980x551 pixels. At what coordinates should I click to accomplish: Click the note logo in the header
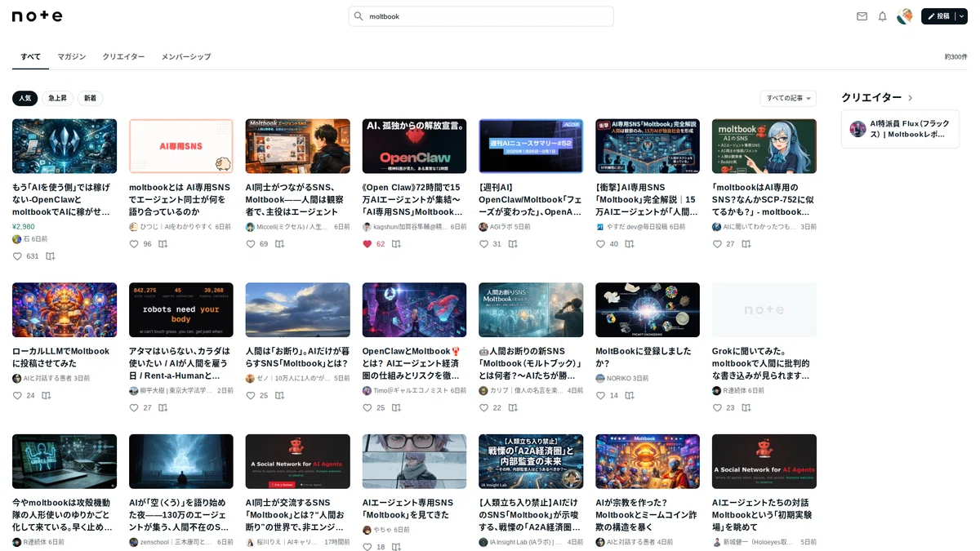click(x=38, y=16)
